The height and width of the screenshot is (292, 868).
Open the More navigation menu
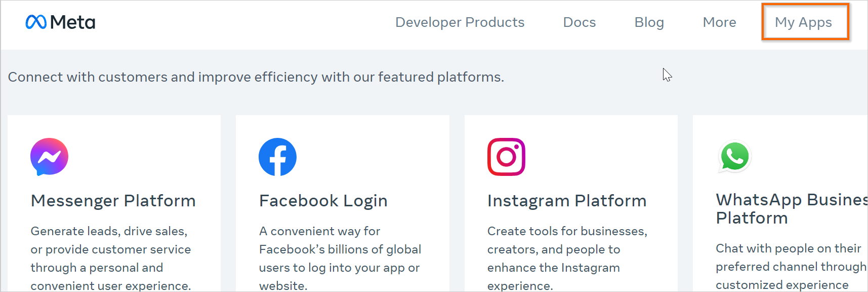[719, 22]
